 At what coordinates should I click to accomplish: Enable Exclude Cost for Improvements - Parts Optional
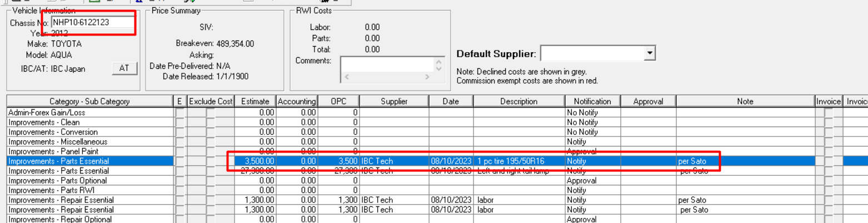[210, 180]
